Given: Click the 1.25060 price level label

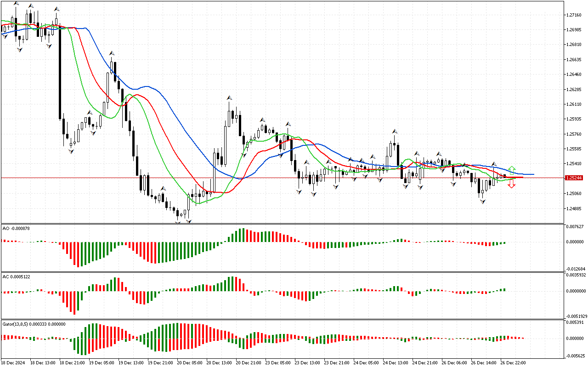Looking at the screenshot, I should coord(574,193).
